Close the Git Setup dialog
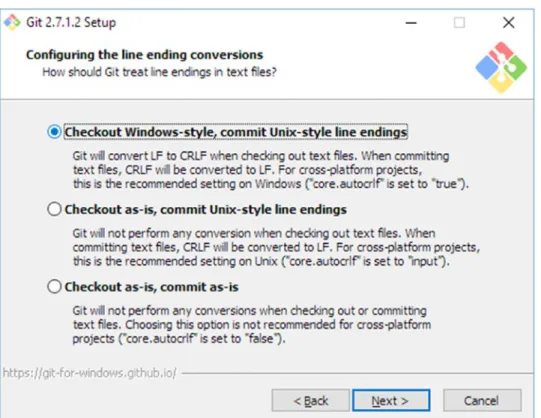The image size is (541, 418). tap(509, 23)
